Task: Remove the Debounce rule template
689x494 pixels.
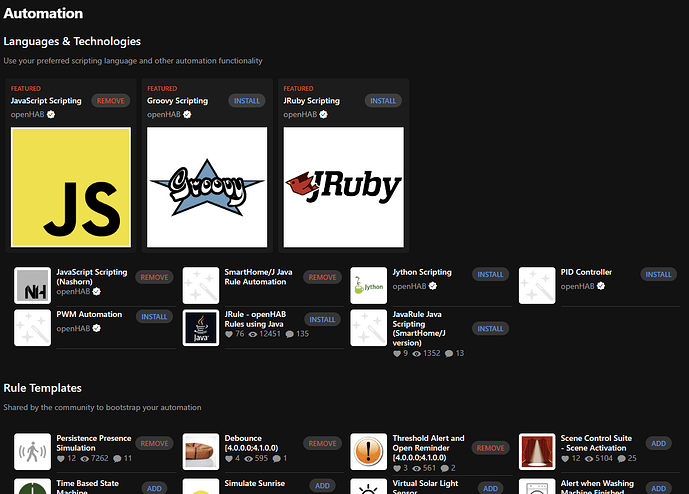Action: (x=322, y=443)
